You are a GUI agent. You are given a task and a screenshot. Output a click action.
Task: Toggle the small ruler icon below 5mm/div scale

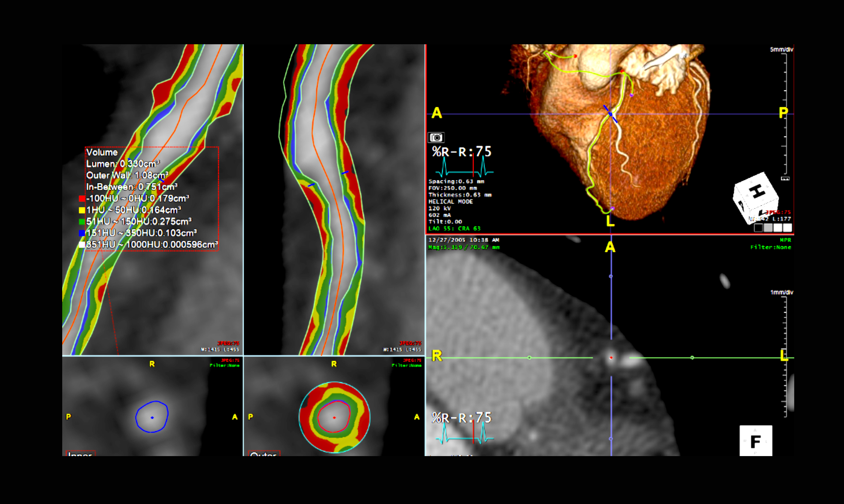tap(785, 178)
